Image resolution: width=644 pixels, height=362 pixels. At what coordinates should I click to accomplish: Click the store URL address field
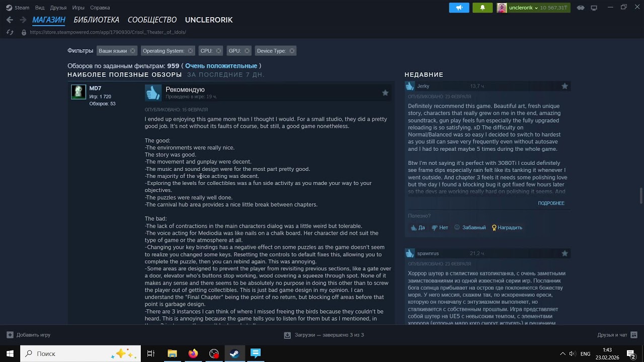(108, 32)
